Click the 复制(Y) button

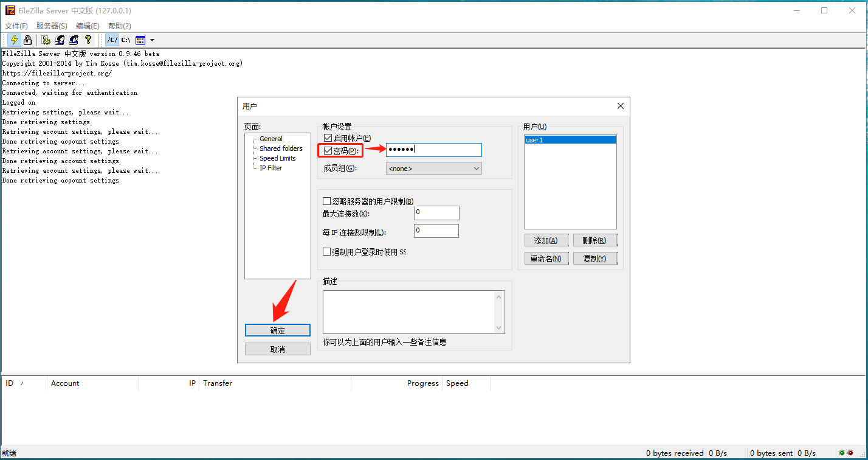[x=594, y=259]
